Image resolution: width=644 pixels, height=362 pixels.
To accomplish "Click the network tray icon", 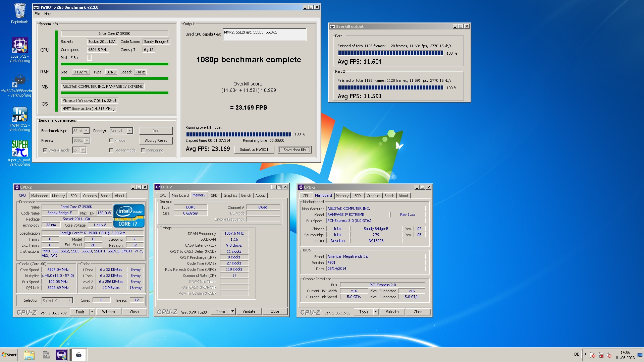I will point(601,355).
